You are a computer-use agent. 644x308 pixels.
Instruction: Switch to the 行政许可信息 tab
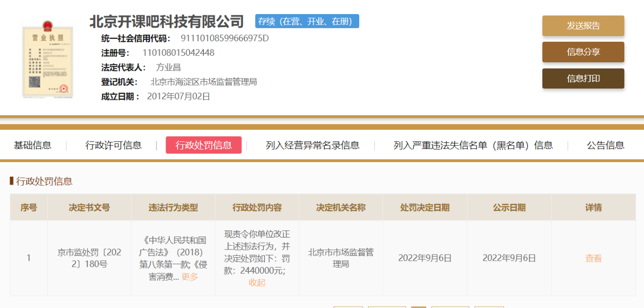click(x=114, y=145)
